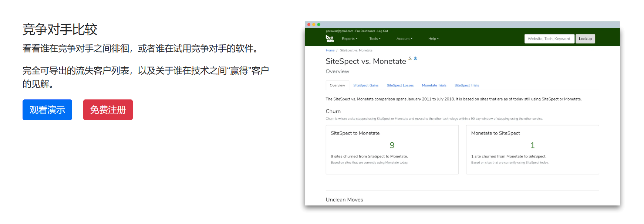Click the Churn definition sentence under the heading

pos(434,119)
